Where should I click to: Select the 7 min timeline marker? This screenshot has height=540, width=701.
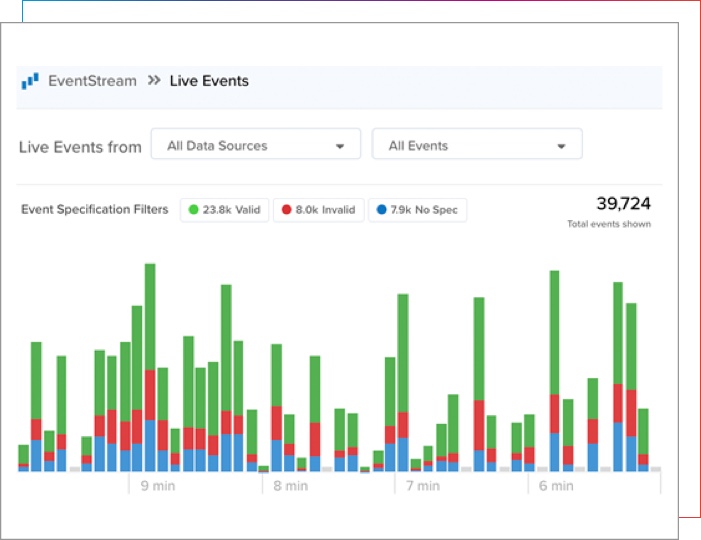[423, 486]
